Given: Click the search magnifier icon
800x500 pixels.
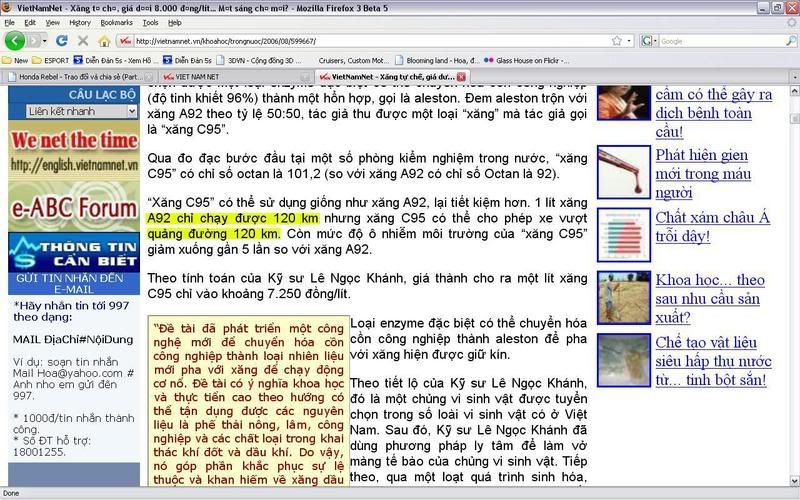Looking at the screenshot, I should point(791,41).
